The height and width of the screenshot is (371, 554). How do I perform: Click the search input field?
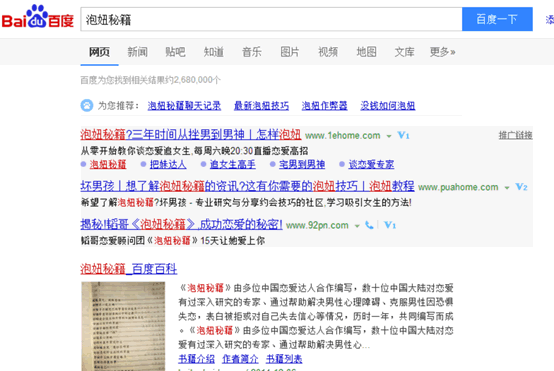[271, 19]
